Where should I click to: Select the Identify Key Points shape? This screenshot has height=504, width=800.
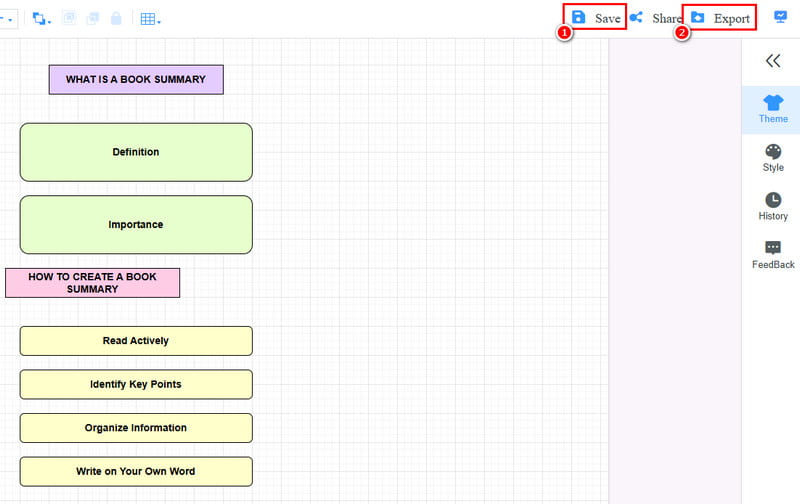tap(136, 384)
